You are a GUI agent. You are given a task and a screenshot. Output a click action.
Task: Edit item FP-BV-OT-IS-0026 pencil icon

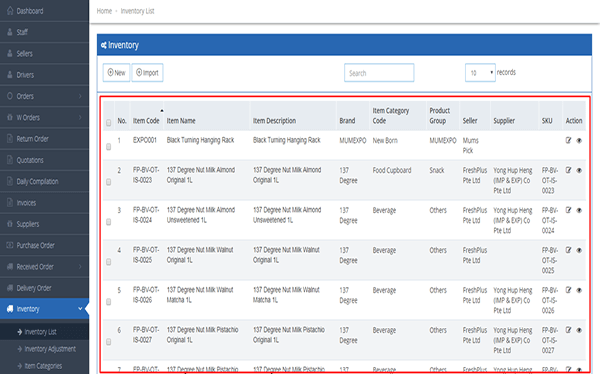tap(568, 290)
